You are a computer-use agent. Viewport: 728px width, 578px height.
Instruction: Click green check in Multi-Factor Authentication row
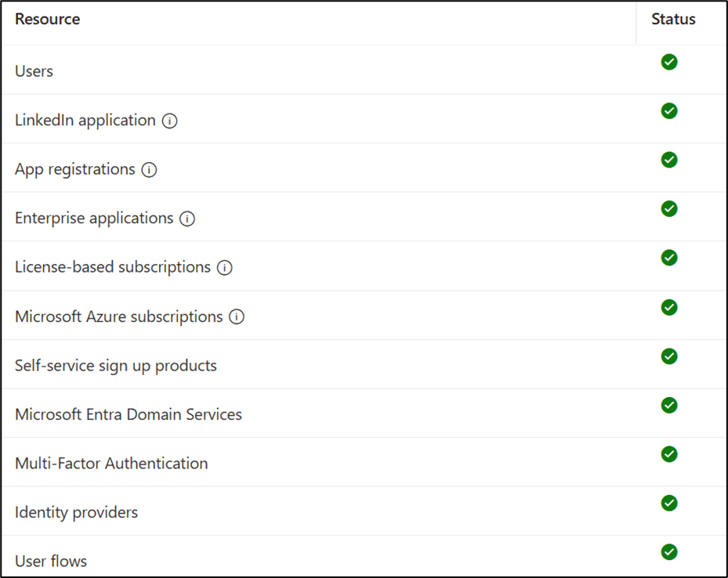[x=668, y=454]
